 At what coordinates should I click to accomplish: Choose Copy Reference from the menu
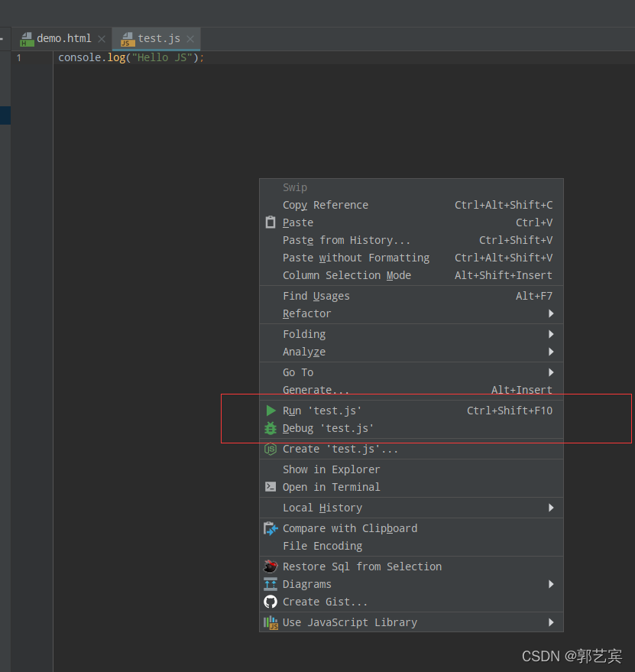[x=411, y=205]
